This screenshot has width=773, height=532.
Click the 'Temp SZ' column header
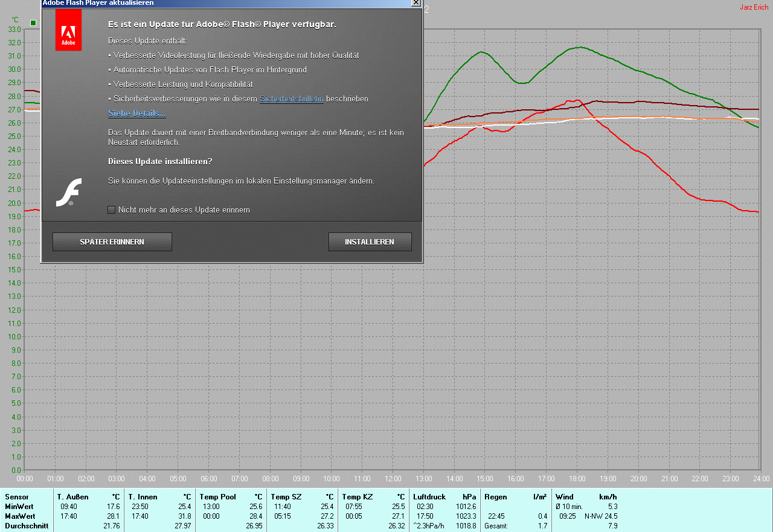coord(286,497)
